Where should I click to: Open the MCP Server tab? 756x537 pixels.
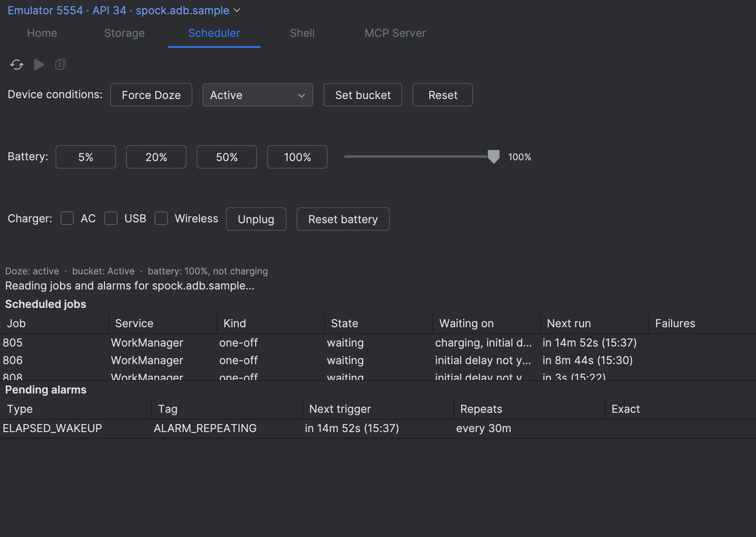[x=395, y=33]
